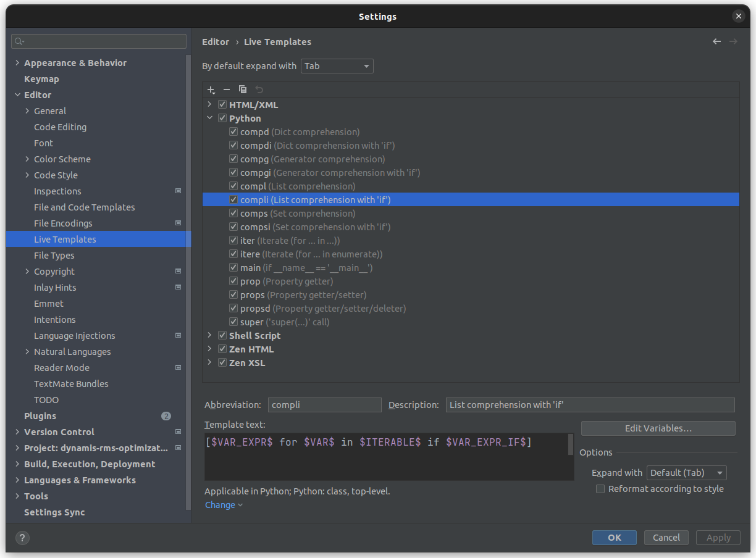Open the Change applicability menu
The width and height of the screenshot is (756, 558).
[220, 505]
